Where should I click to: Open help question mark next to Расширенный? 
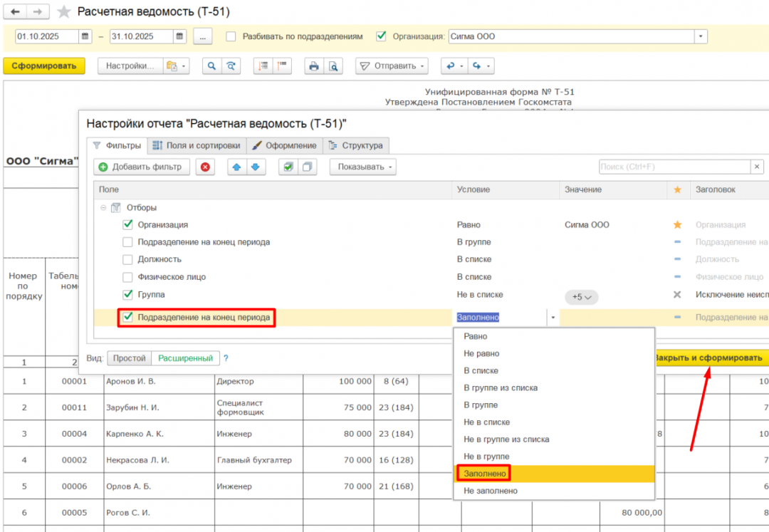point(226,358)
